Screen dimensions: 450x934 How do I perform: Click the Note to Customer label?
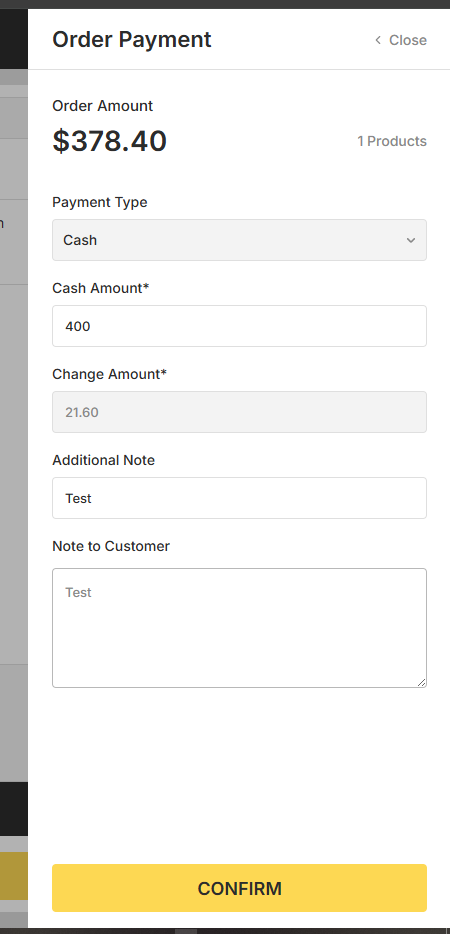coord(111,546)
